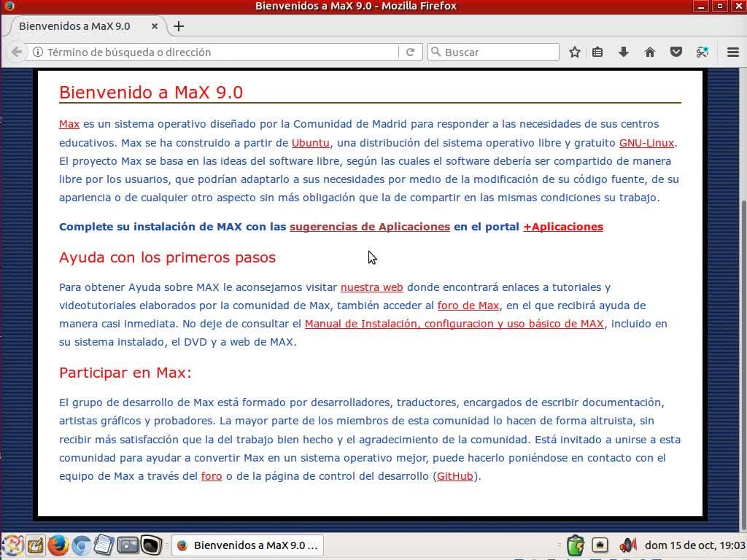
Task: Open the MaX main menu in taskbar
Action: (x=13, y=545)
